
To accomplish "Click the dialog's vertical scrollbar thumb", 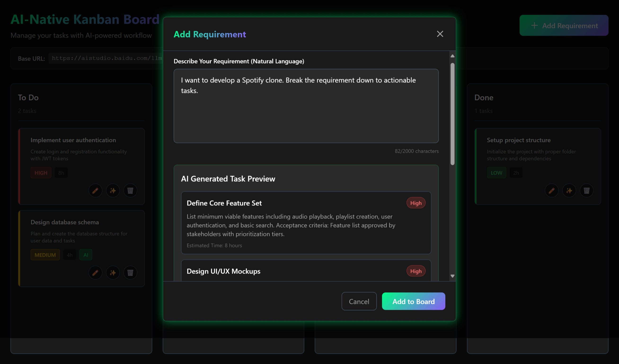I will (452, 114).
